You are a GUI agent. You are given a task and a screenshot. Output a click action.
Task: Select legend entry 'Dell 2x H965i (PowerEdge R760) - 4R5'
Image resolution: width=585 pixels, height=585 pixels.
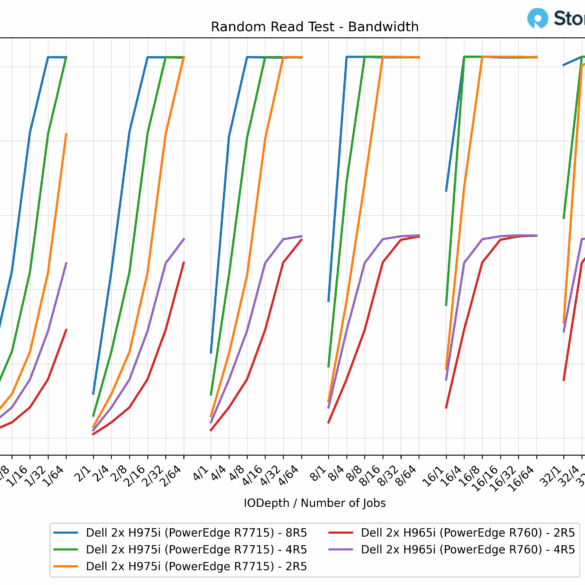pos(468,550)
